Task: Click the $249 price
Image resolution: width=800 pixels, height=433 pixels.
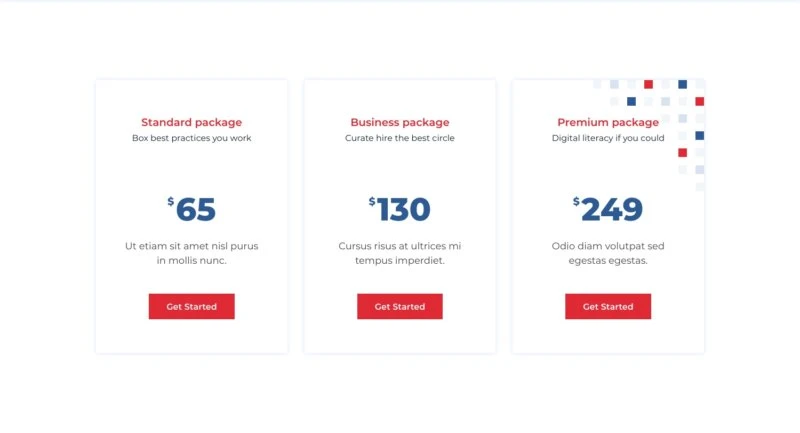Action: [611, 210]
